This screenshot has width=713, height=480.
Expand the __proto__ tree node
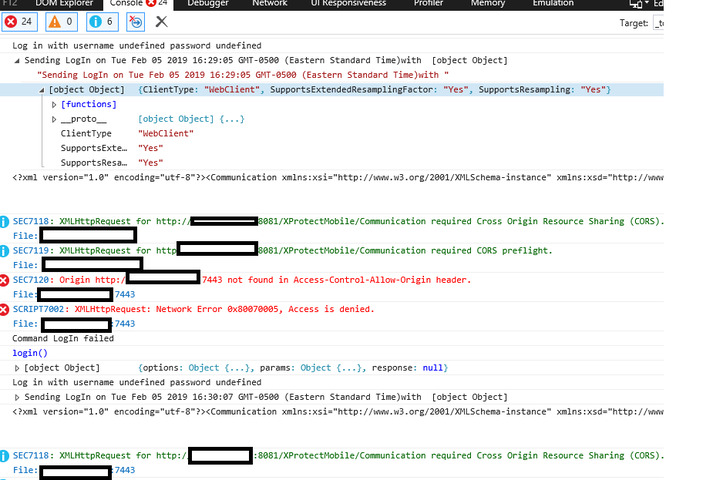(x=54, y=119)
